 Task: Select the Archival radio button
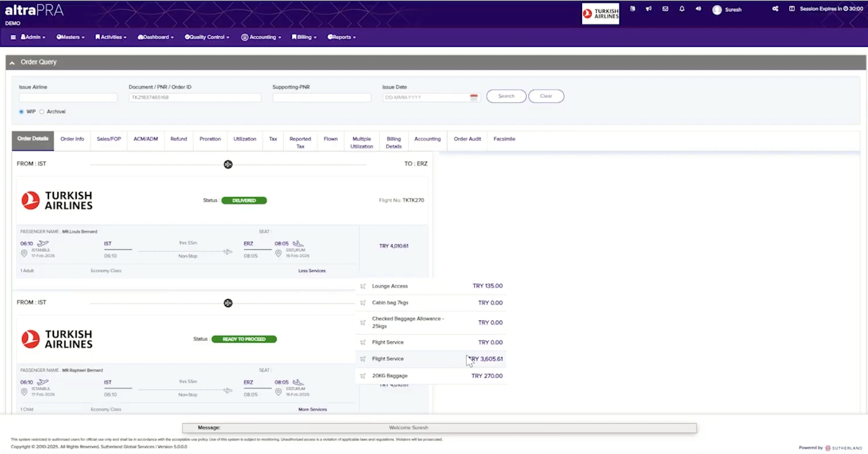pyautogui.click(x=42, y=112)
